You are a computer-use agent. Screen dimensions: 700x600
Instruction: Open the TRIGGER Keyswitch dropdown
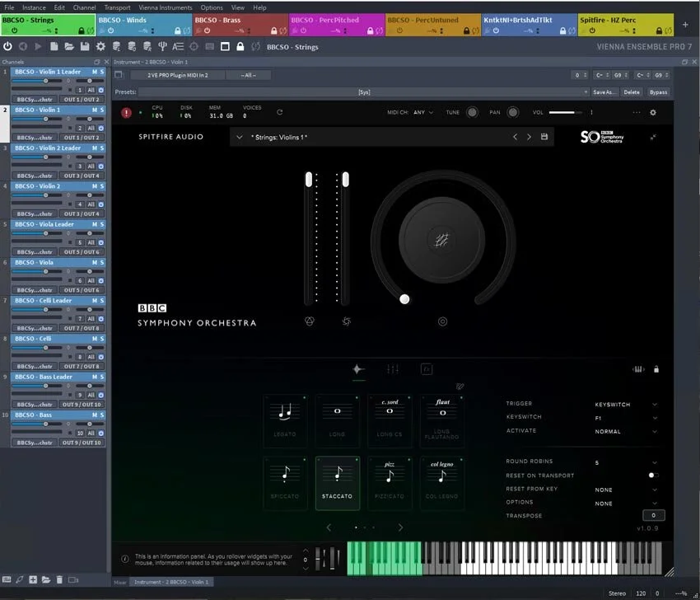point(625,405)
